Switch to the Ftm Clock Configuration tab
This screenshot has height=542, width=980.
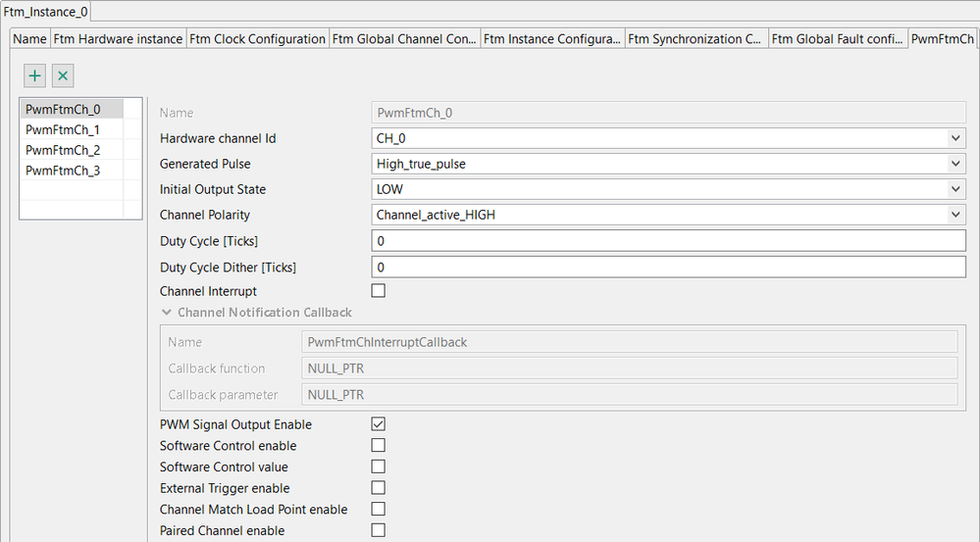pyautogui.click(x=258, y=39)
